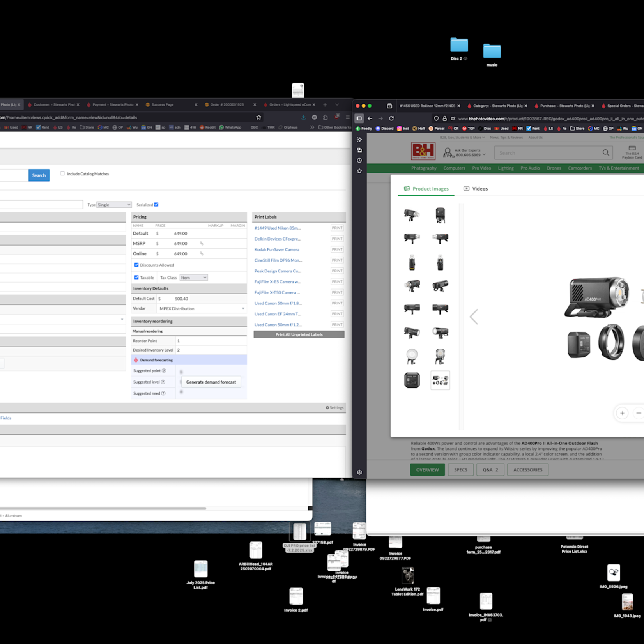Click the reload page icon in Zen browser
The image size is (644, 644).
click(x=391, y=119)
